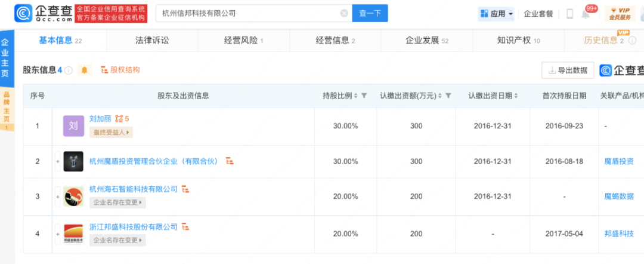
Task: Click the 查一下 search button
Action: point(370,13)
